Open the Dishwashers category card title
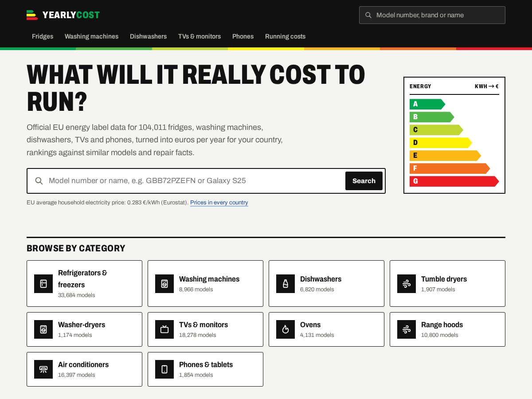The width and height of the screenshot is (532, 399). point(321,279)
